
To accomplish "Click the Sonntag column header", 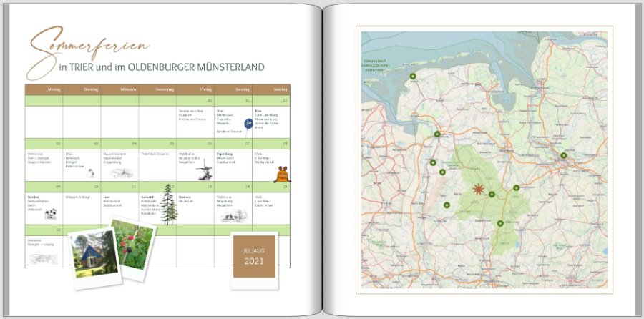I will (271, 89).
